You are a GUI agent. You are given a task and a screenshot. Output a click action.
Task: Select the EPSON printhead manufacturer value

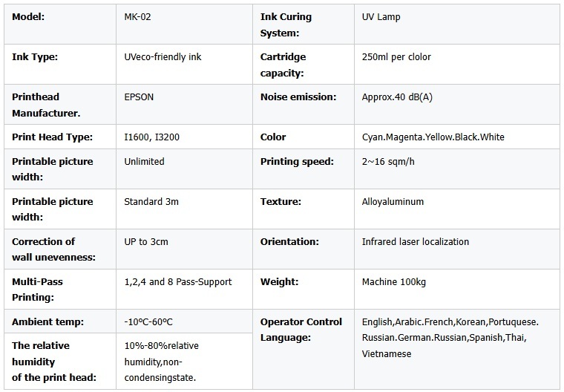pos(140,97)
